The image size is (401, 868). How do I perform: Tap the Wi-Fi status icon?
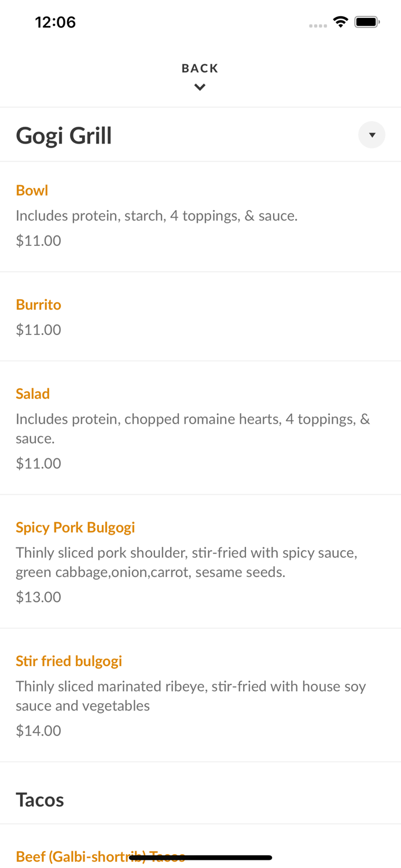(341, 21)
